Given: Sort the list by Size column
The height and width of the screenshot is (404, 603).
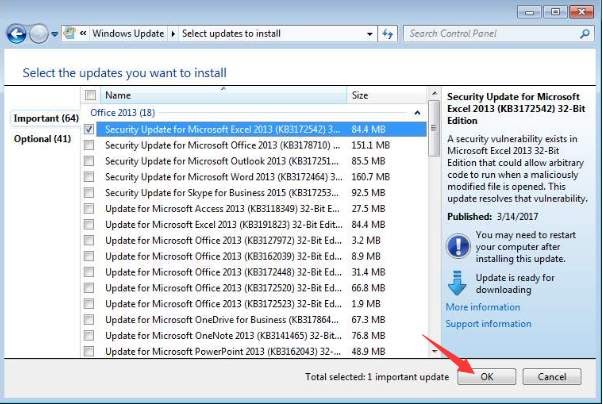Looking at the screenshot, I should (386, 95).
